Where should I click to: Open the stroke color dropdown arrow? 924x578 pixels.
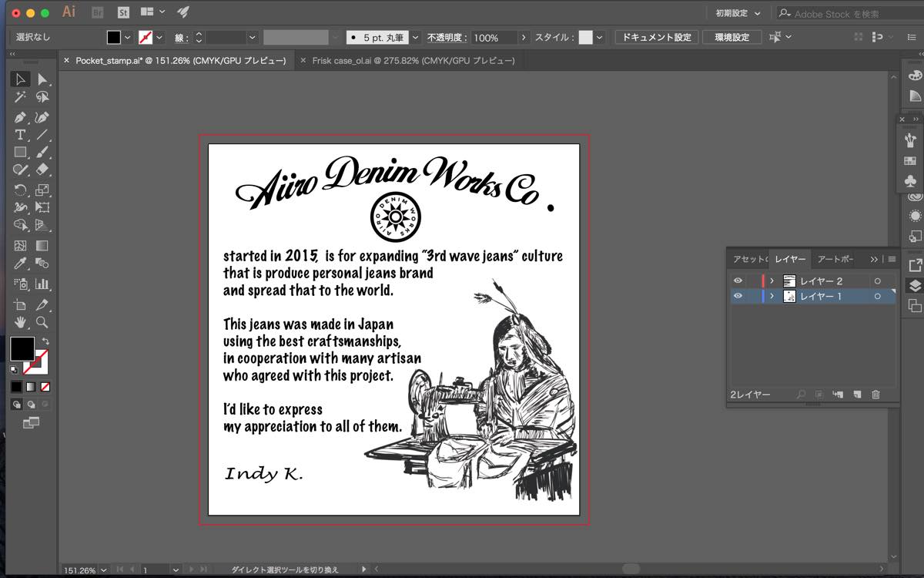(159, 37)
